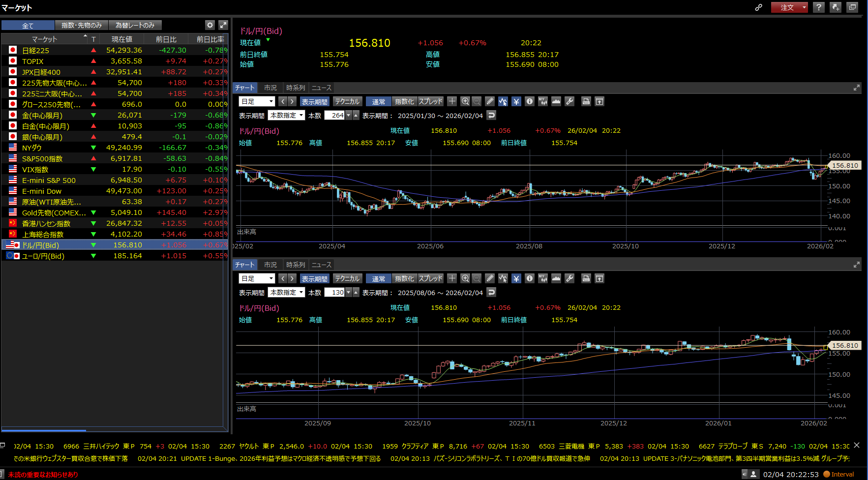The height and width of the screenshot is (480, 868).
Task: Click the chain link icon in title bar
Action: 759,7
